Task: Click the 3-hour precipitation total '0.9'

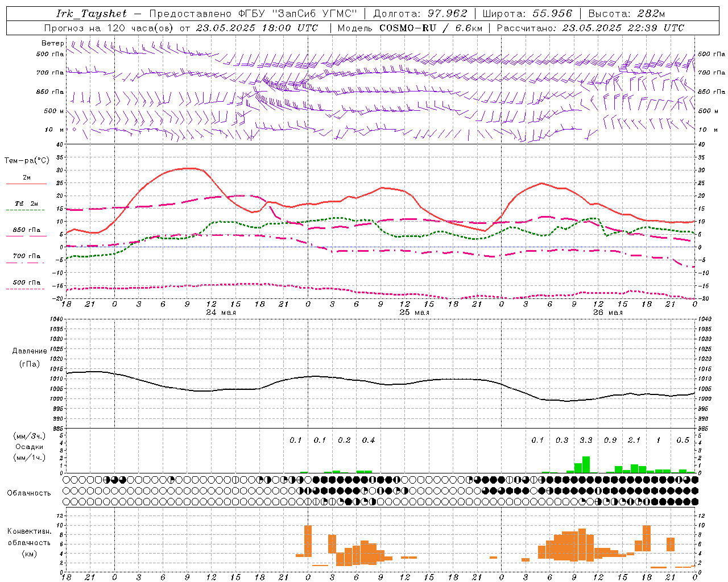Action: [x=610, y=440]
